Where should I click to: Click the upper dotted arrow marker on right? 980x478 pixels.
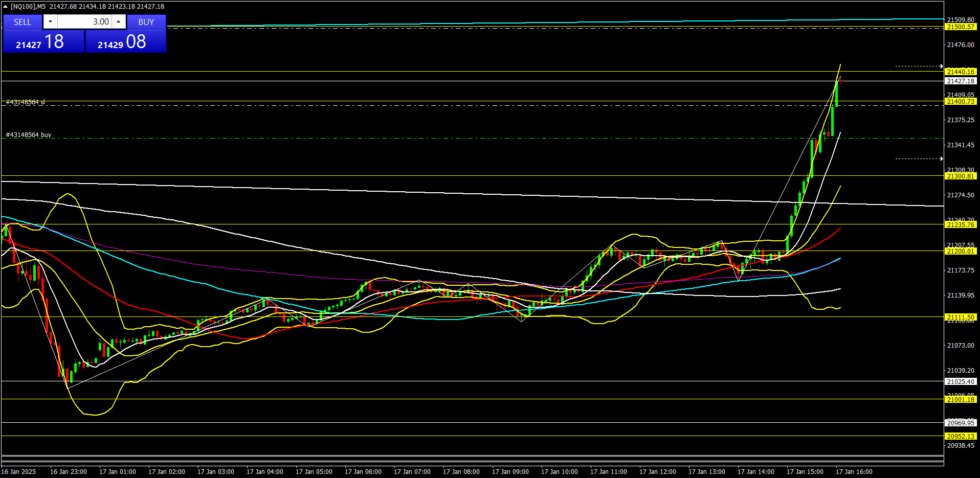(919, 66)
